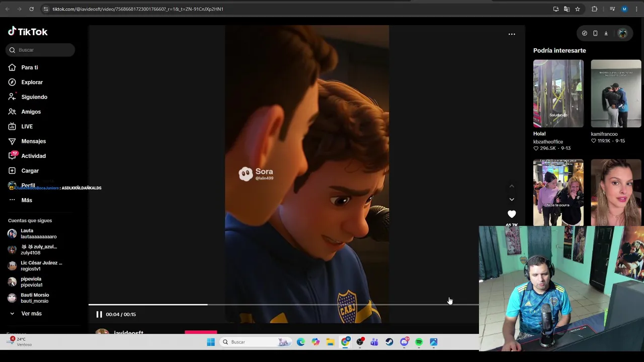This screenshot has width=644, height=362.
Task: Open Photos app from the taskbar
Action: tap(434, 342)
